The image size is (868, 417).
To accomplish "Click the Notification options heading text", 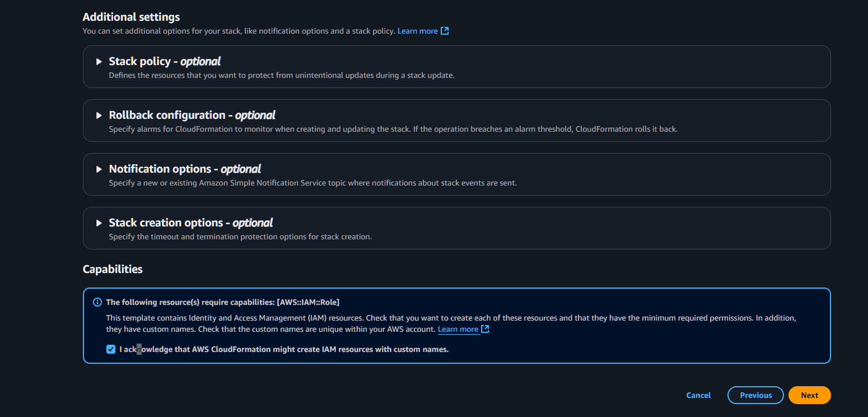I will point(185,169).
